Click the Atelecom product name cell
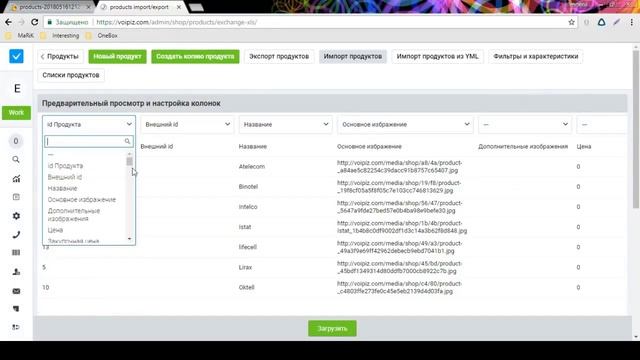The height and width of the screenshot is (360, 640). [252, 167]
